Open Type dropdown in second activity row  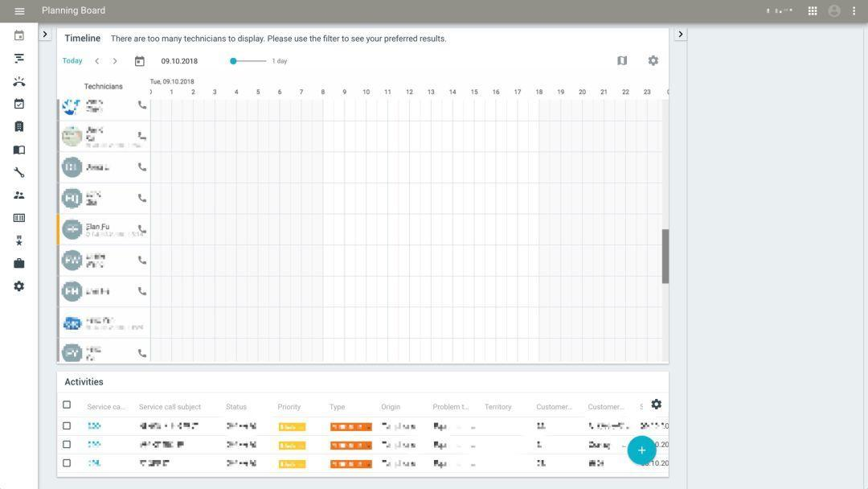point(351,446)
